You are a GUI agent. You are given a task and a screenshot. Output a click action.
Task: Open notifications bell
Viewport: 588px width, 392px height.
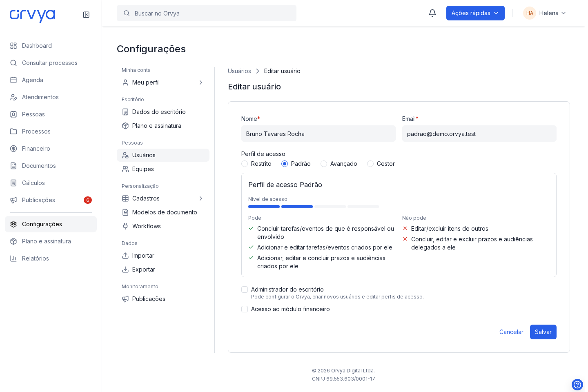point(432,13)
